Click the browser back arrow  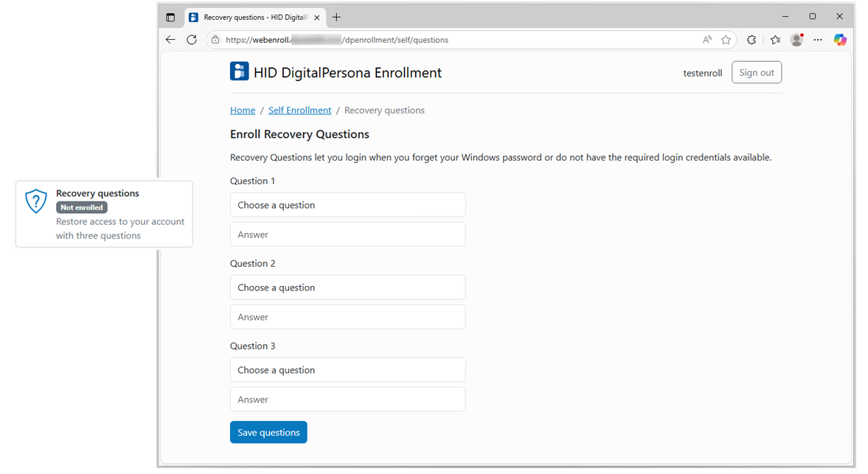click(x=170, y=40)
